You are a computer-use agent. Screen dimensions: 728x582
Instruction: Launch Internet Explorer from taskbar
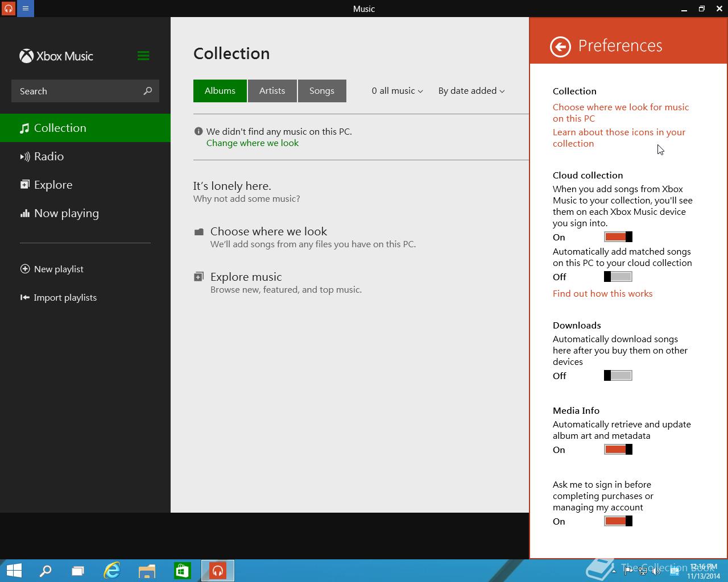[x=112, y=571]
